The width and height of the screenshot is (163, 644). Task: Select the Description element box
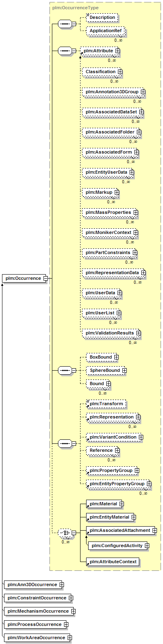click(102, 18)
